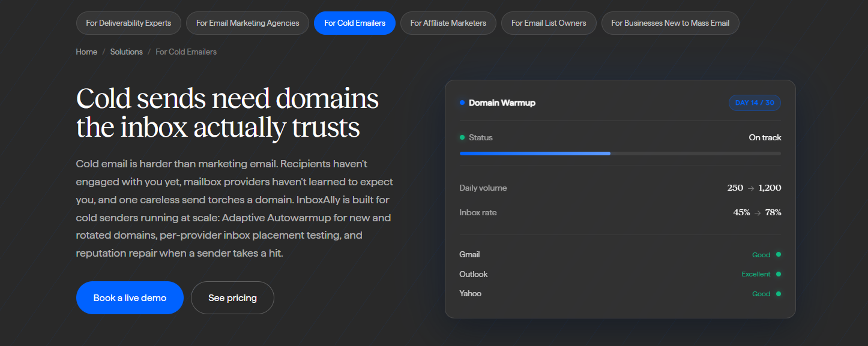Open For Businesses New to Mass Email
The image size is (868, 346).
click(x=671, y=23)
